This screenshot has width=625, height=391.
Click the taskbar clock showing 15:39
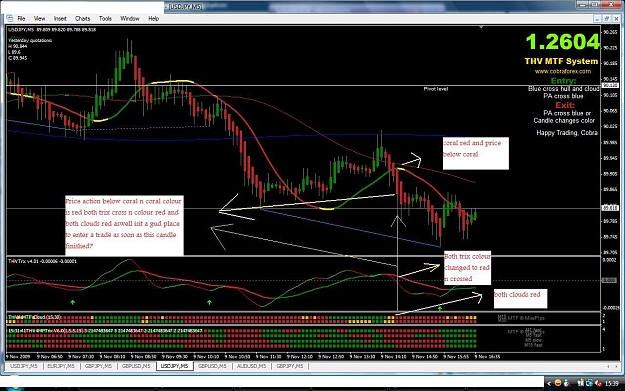click(612, 383)
